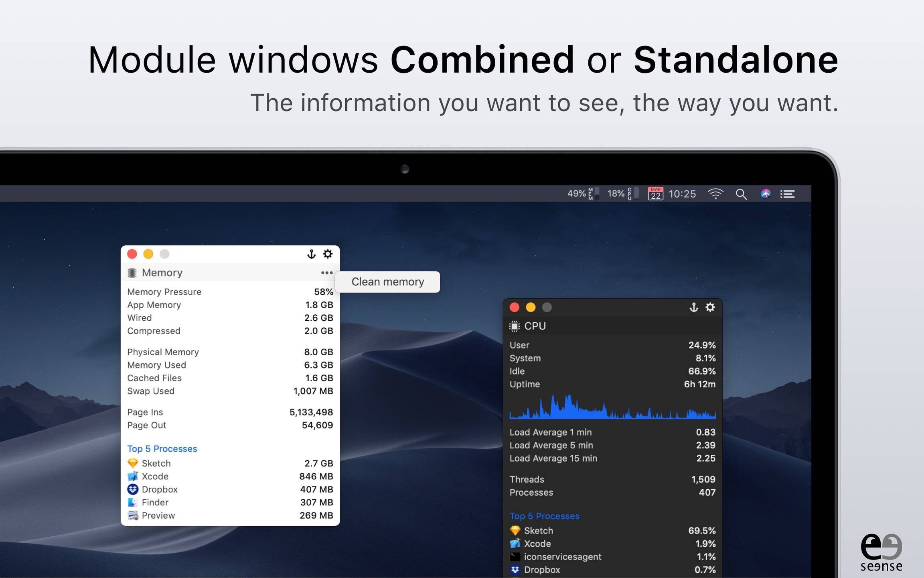Viewport: 924px width, 578px height.
Task: Click the anchor pin icon in Memory window
Action: 311,254
